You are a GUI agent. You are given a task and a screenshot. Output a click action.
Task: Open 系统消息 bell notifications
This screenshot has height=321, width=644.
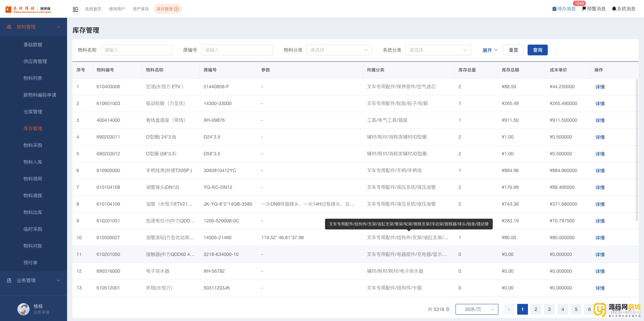624,9
